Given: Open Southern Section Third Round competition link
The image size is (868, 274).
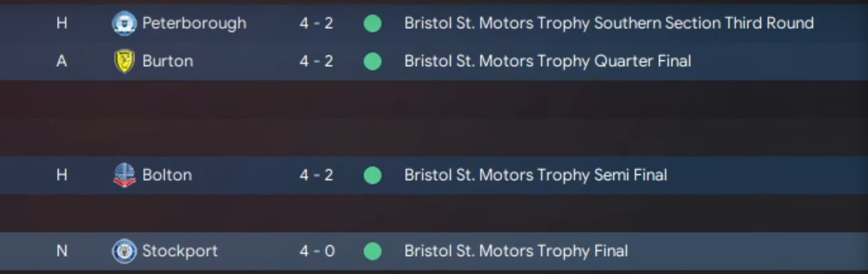Looking at the screenshot, I should point(609,23).
